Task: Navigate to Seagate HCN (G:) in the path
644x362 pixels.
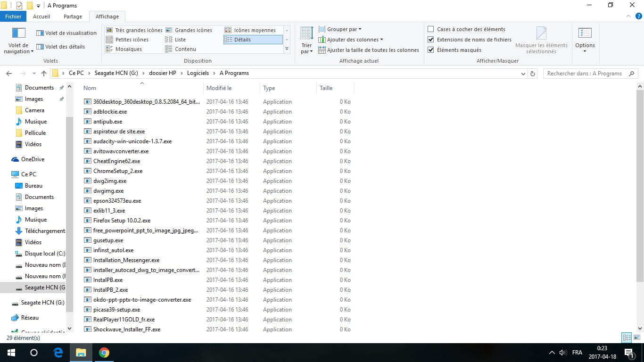Action: (116, 74)
